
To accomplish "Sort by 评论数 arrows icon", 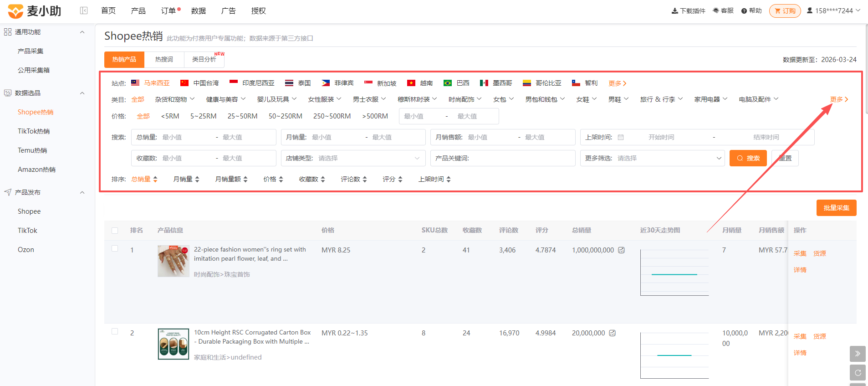I will 365,180.
